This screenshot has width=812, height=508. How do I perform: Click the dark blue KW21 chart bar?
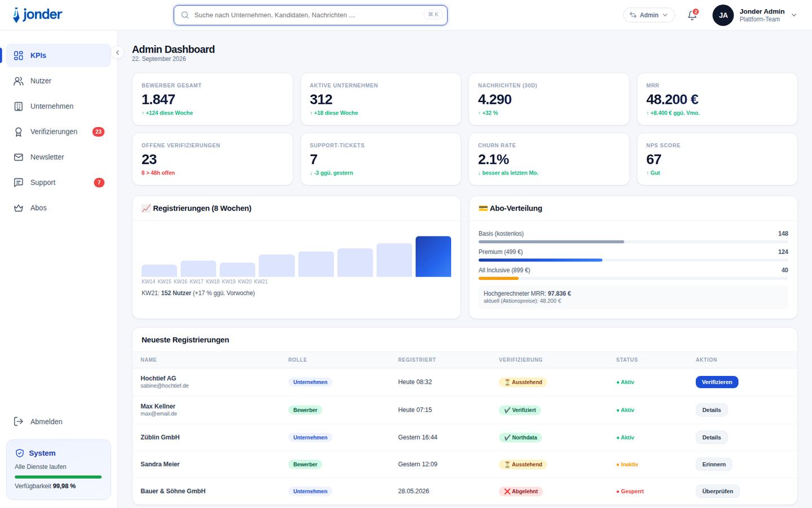click(433, 256)
